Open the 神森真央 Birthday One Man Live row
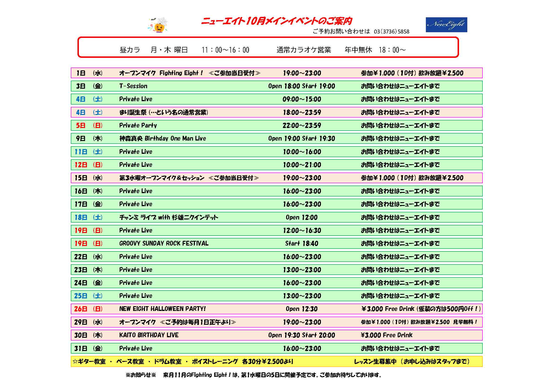The image size is (554, 392). coord(162,139)
